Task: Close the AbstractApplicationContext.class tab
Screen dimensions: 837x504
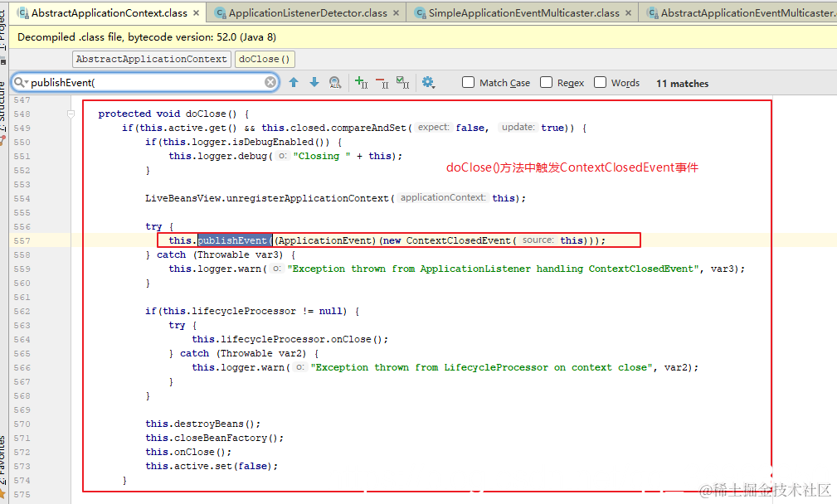Action: (x=197, y=12)
